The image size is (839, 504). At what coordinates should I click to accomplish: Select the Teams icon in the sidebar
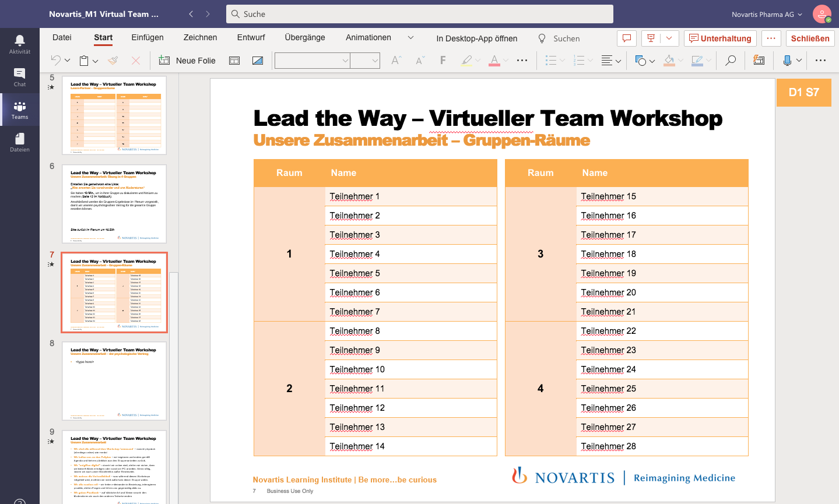20,110
